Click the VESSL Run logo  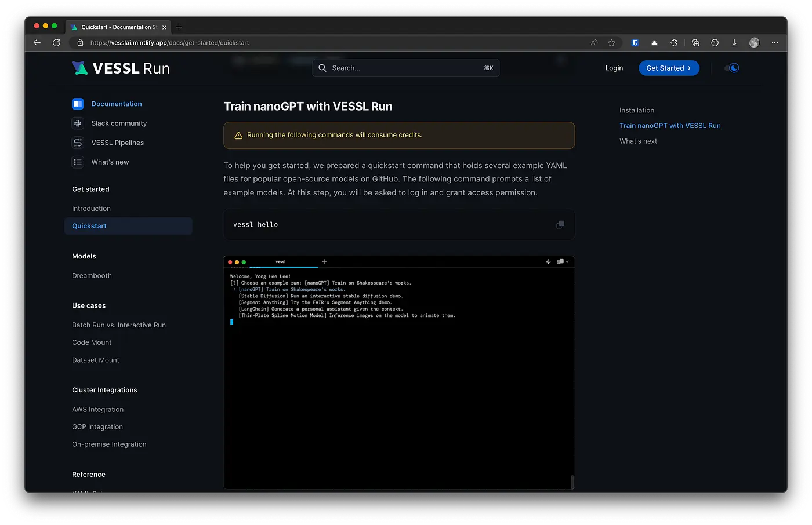[121, 68]
